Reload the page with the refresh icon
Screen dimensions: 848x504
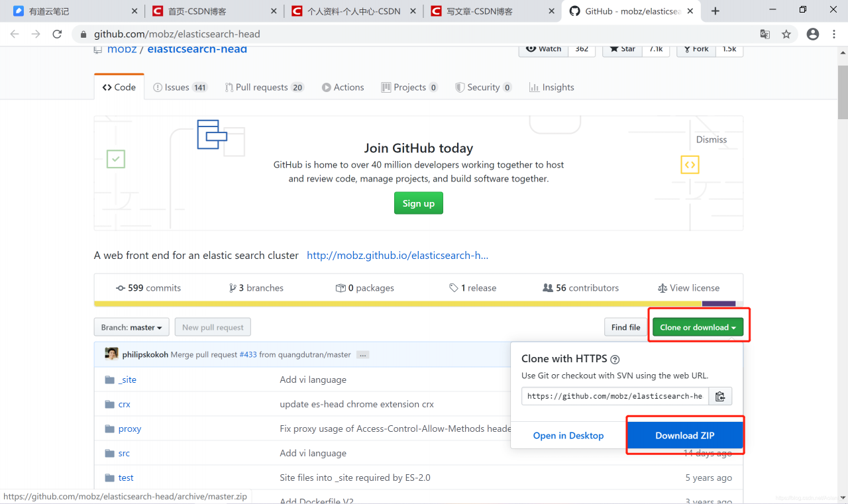tap(58, 34)
